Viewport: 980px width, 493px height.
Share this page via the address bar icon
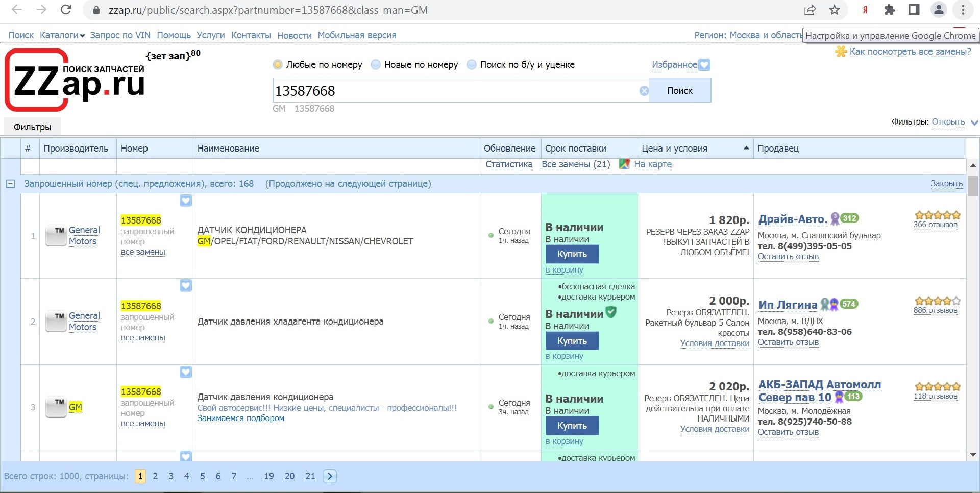pyautogui.click(x=810, y=10)
